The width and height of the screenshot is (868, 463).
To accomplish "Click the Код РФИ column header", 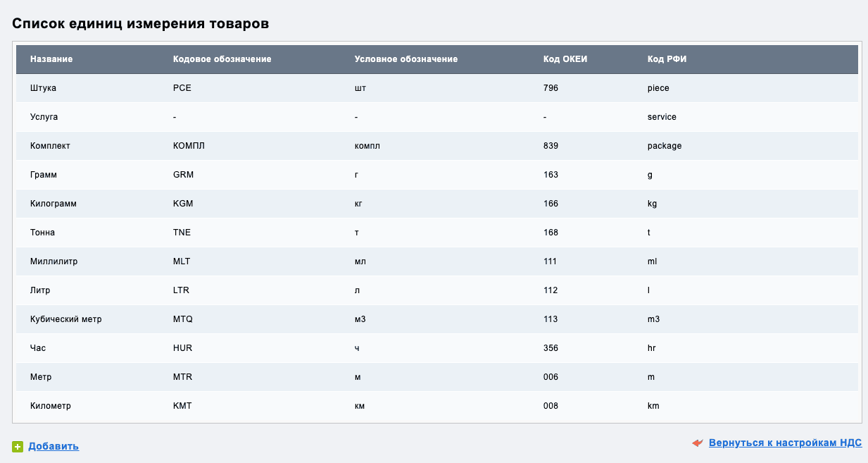I will pos(667,59).
